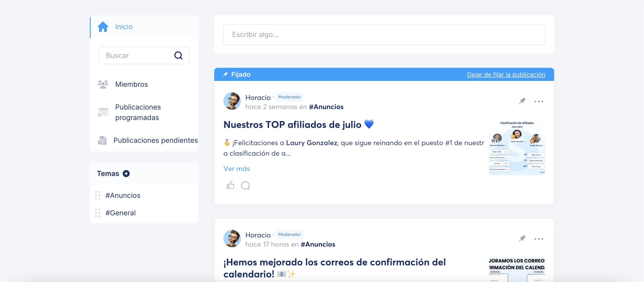Go to Inicio using the home icon
This screenshot has height=282, width=644.
coord(103,26)
